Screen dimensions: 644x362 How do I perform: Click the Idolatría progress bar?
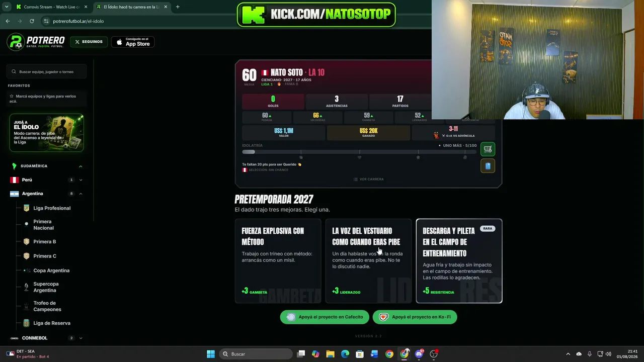coord(359,152)
